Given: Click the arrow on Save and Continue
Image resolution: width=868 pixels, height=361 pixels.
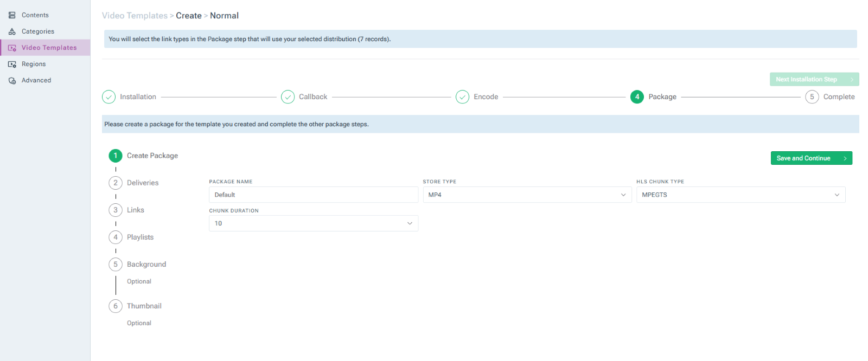Looking at the screenshot, I should 845,158.
